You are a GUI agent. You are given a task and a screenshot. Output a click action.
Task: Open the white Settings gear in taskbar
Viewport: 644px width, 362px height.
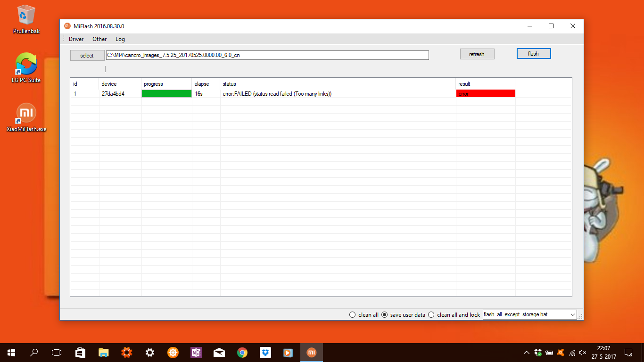149,352
